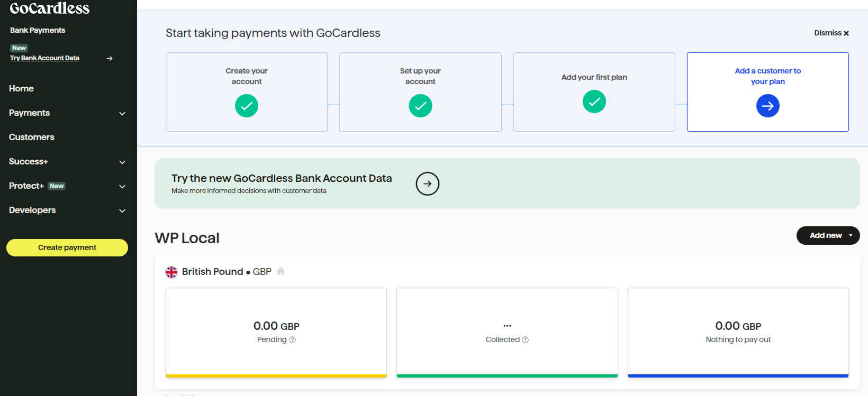Click green checkmark under Set up your account
The image size is (868, 396).
point(420,106)
